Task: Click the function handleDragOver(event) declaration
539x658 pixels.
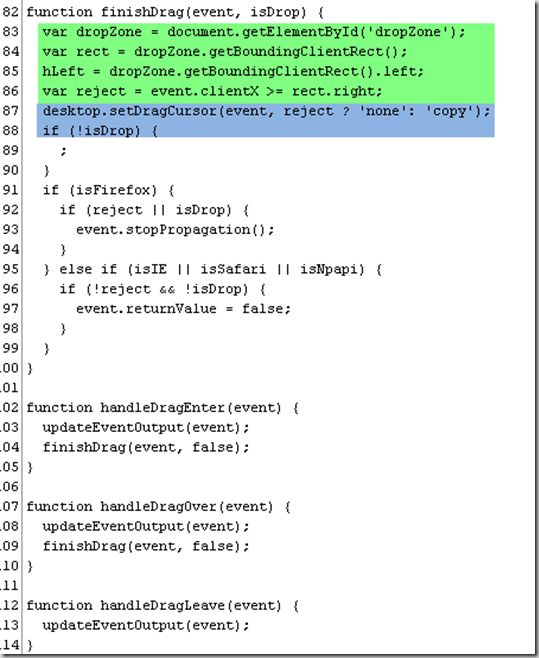Action: click(158, 507)
